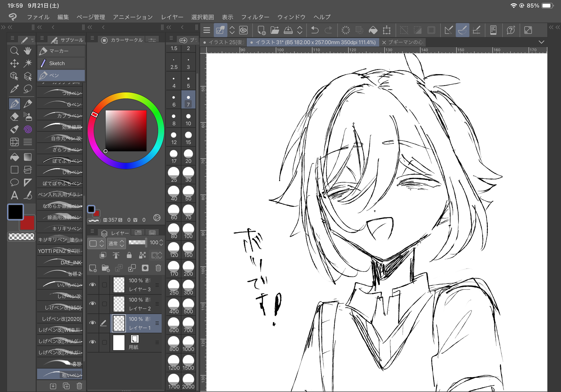
Task: Hide the 用紙 paper layer
Action: point(93,342)
